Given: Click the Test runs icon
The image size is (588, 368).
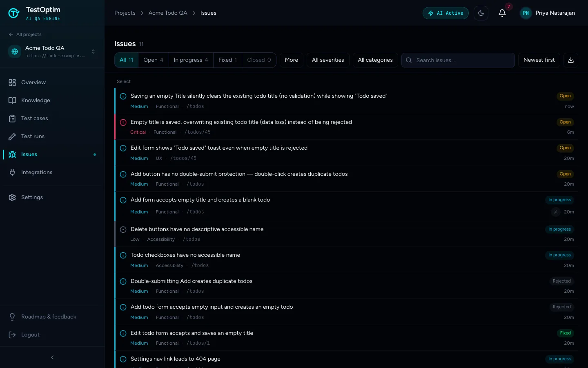Looking at the screenshot, I should 12,137.
